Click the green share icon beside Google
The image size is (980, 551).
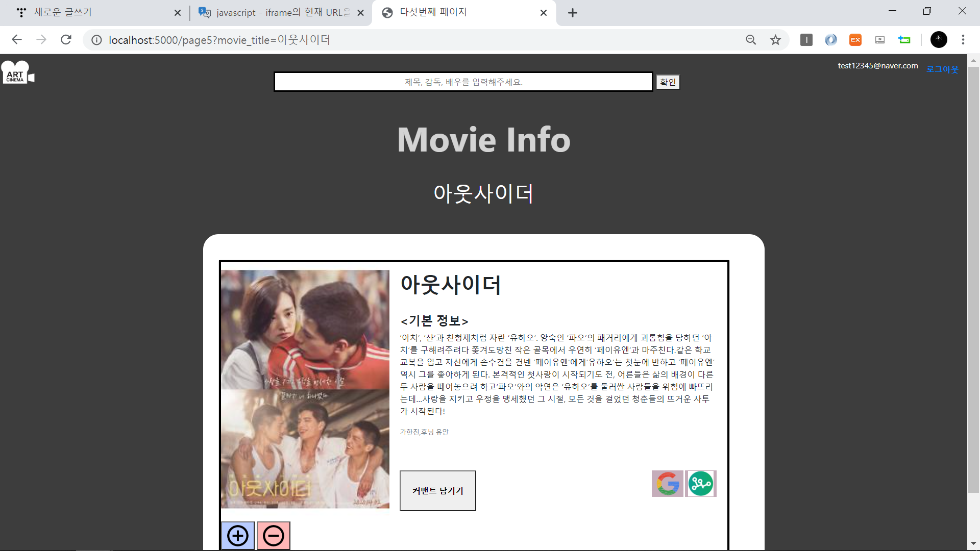(700, 483)
